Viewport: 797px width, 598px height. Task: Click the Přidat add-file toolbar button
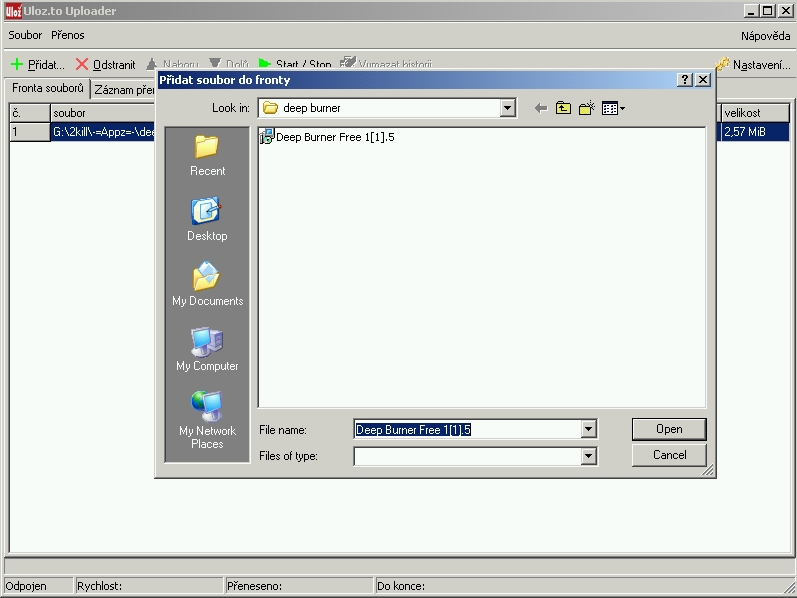38,65
